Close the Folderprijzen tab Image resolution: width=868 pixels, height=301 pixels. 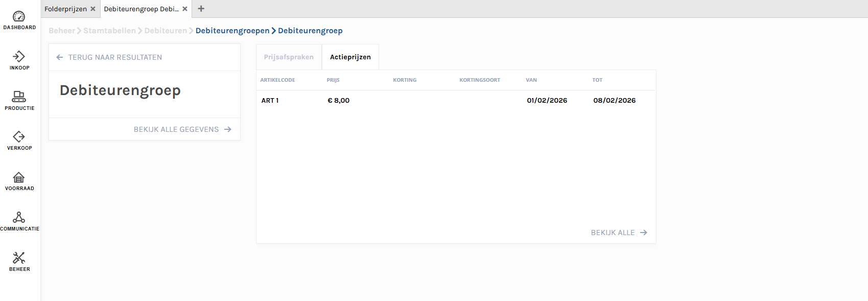click(x=93, y=9)
